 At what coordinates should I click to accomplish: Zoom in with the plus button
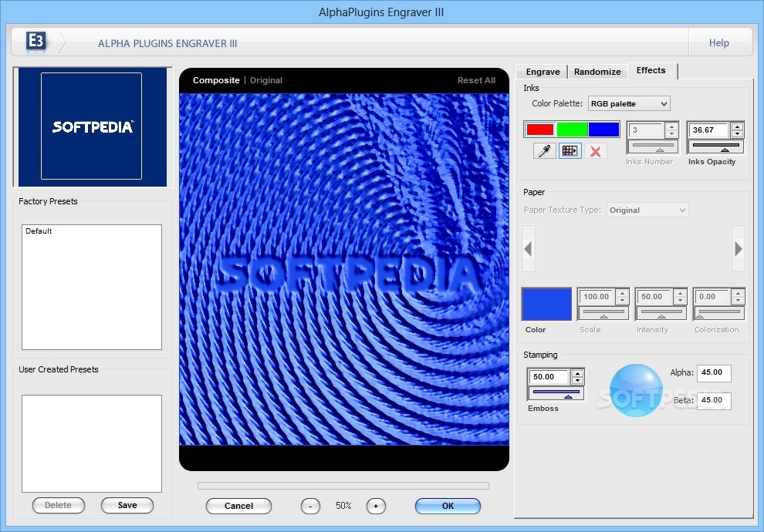point(376,506)
